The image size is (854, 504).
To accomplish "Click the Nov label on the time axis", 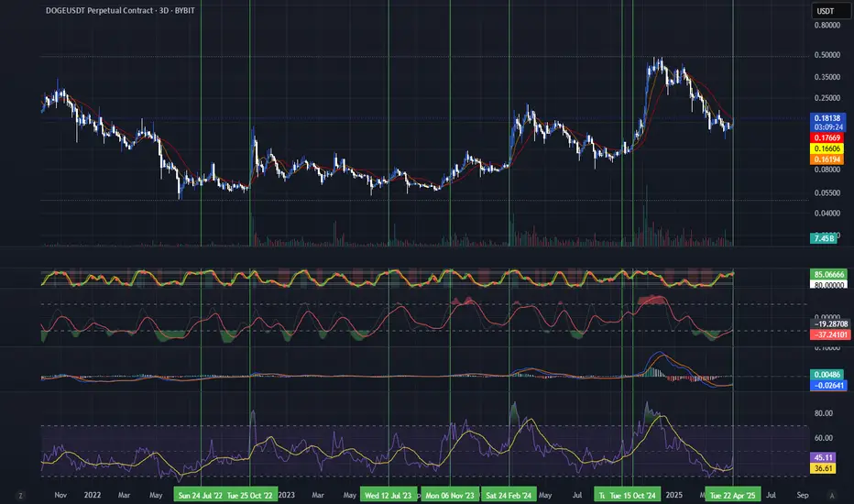I will click(60, 495).
